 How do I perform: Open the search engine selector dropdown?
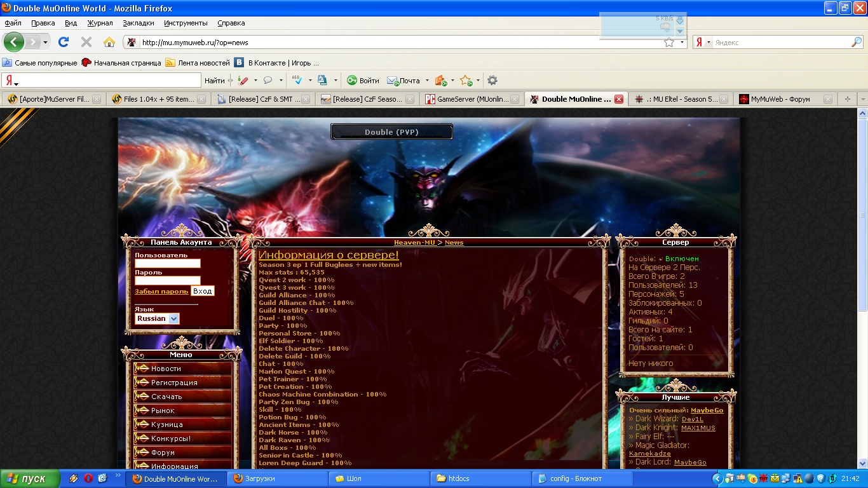pyautogui.click(x=708, y=43)
